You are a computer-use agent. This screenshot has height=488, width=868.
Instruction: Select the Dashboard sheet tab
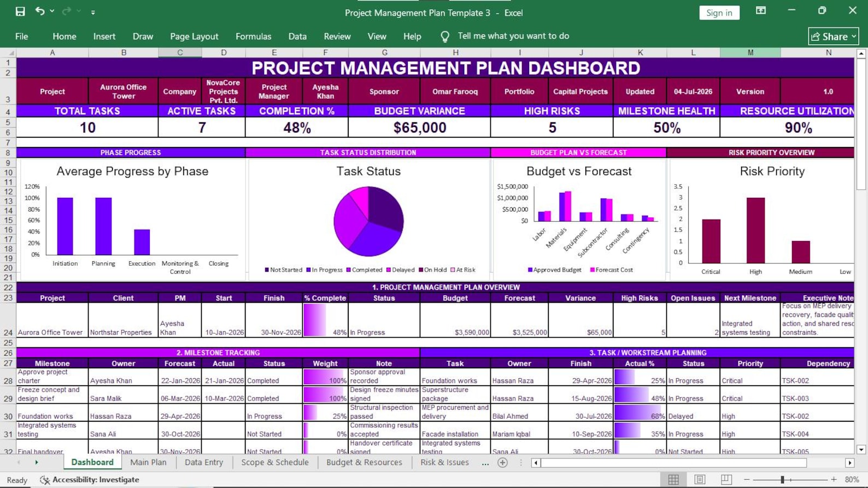tap(92, 462)
